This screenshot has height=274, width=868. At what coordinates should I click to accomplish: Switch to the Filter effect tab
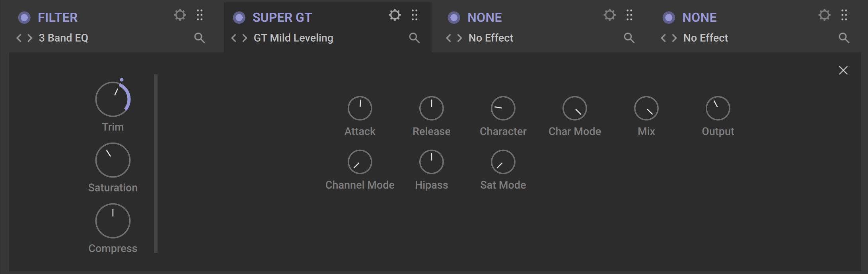click(x=58, y=17)
